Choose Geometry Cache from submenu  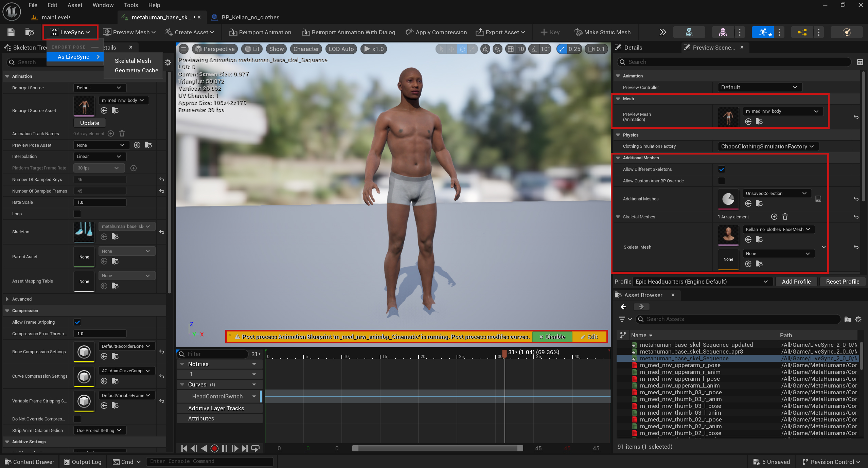pos(136,70)
